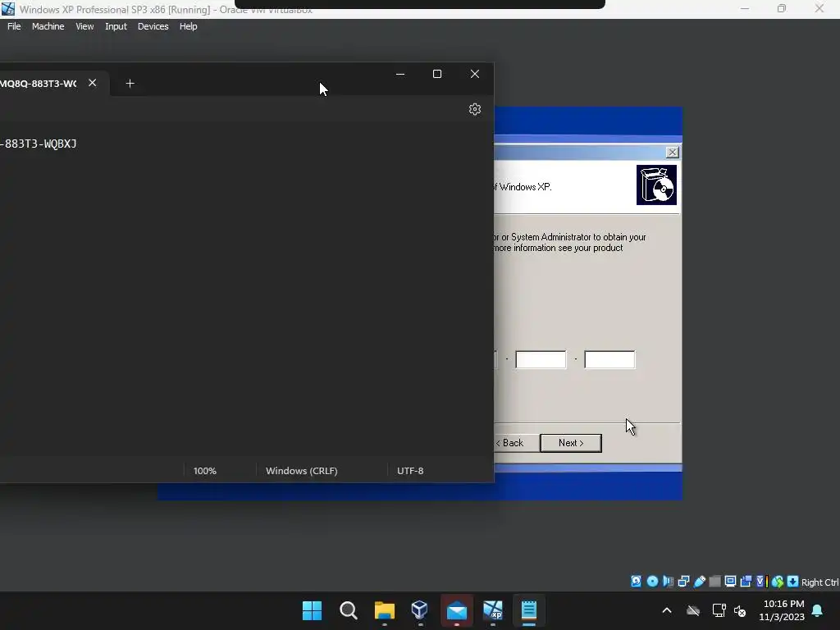Open Notepad settings gear
Screen dimensions: 840x630
[x=475, y=109]
